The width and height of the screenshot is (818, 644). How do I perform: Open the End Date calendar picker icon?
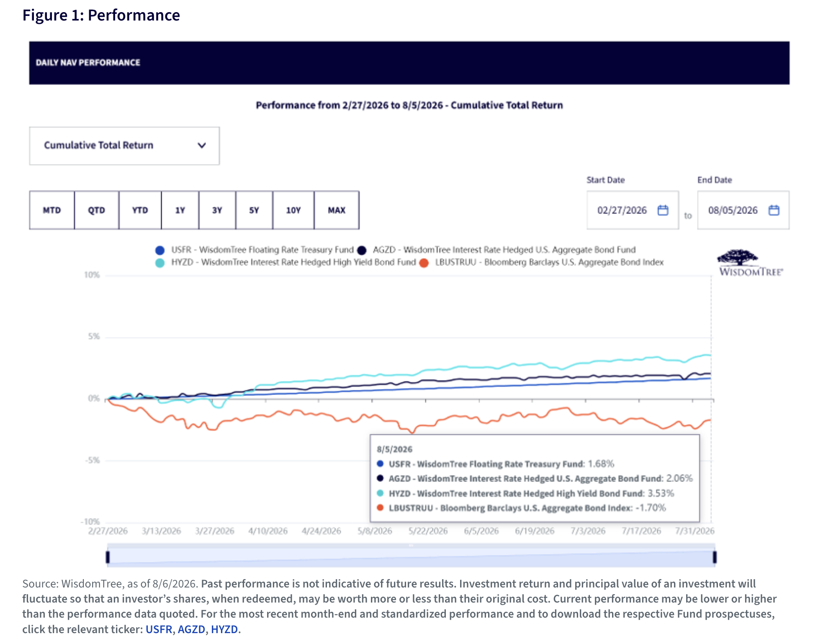click(774, 210)
